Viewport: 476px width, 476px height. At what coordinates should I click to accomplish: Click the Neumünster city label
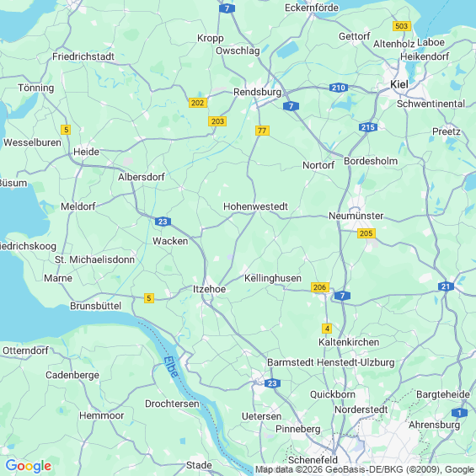(x=356, y=216)
